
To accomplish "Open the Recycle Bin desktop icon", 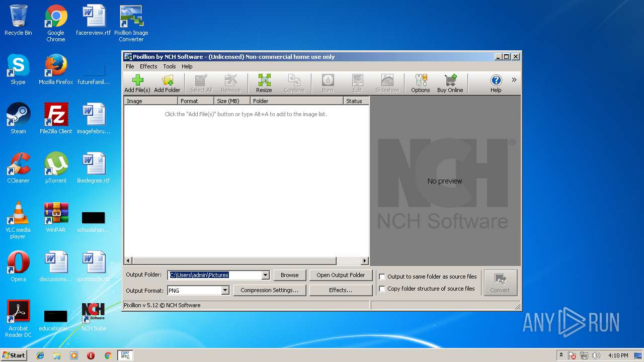I will [18, 20].
